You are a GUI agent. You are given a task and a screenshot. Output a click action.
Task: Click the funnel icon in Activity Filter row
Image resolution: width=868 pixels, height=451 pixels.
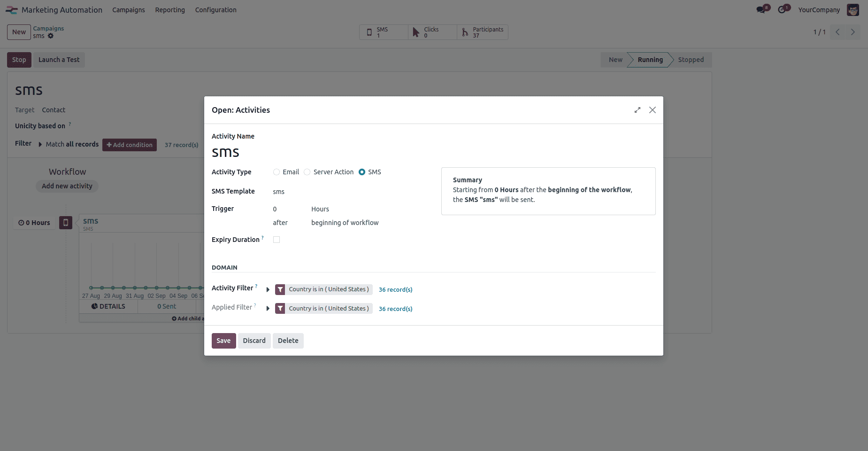click(x=280, y=289)
